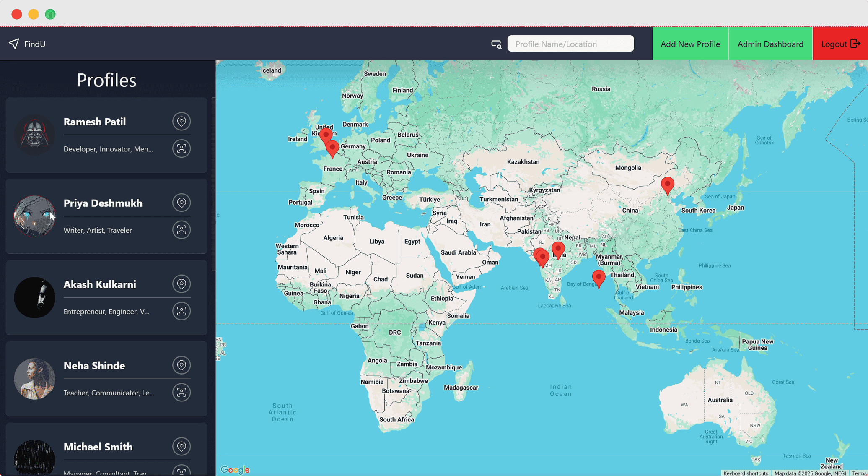
Task: Open Ramesh Patil's profile details icon
Action: coord(181,148)
